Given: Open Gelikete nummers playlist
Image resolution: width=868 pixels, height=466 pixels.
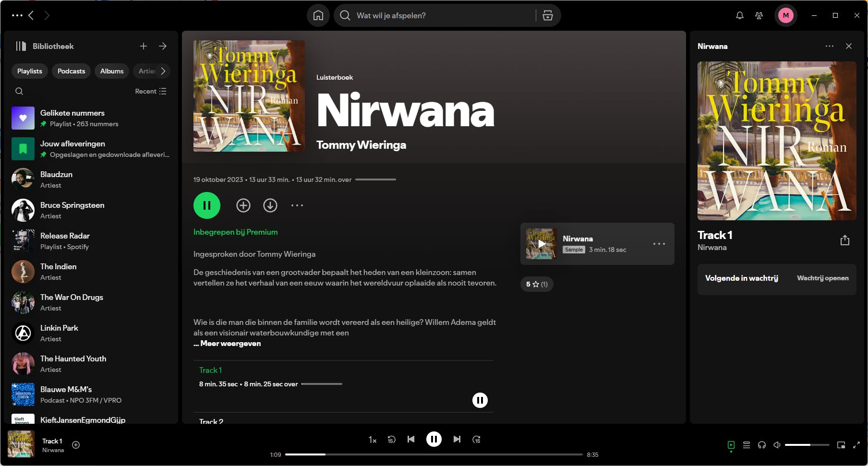Looking at the screenshot, I should (91, 118).
